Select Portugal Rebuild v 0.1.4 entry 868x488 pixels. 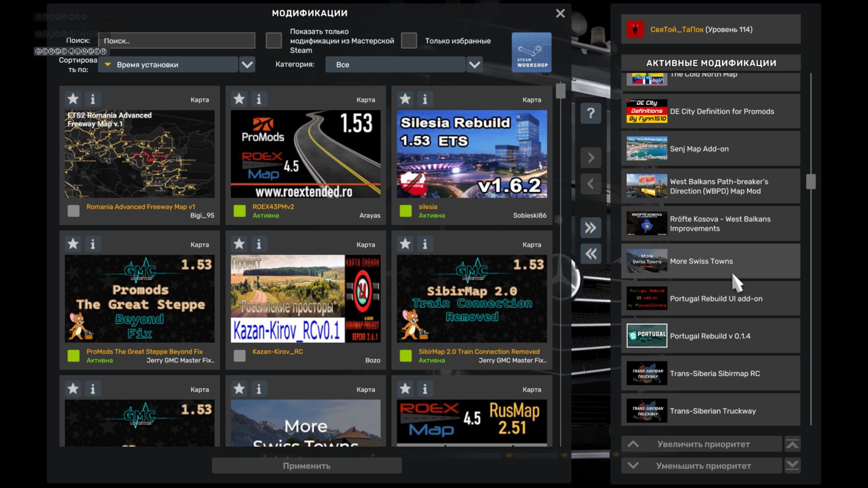(711, 336)
